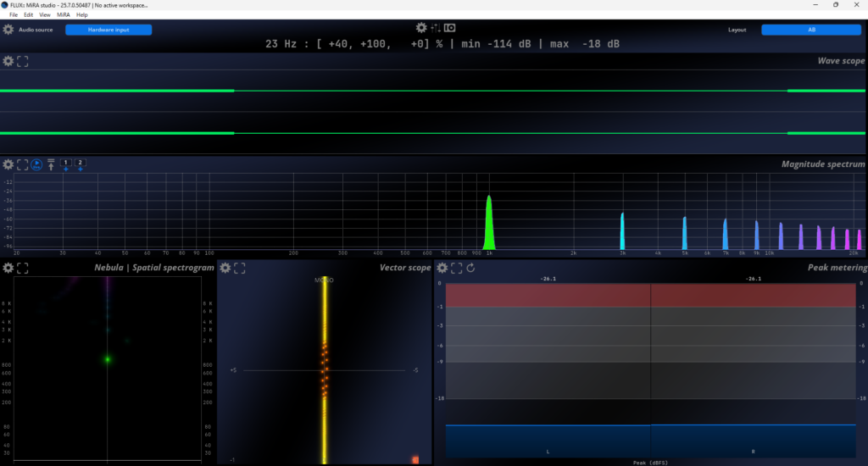The image size is (868, 466).
Task: Open Peak metering settings gear
Action: 442,268
